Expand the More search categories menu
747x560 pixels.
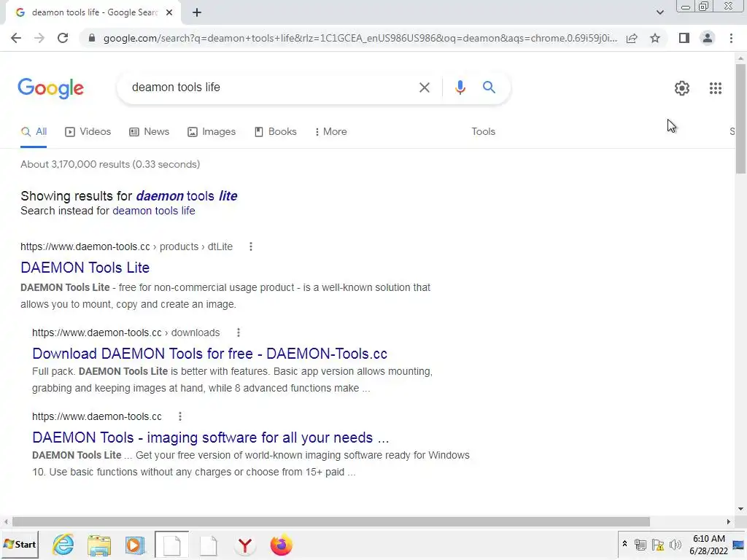coord(330,132)
